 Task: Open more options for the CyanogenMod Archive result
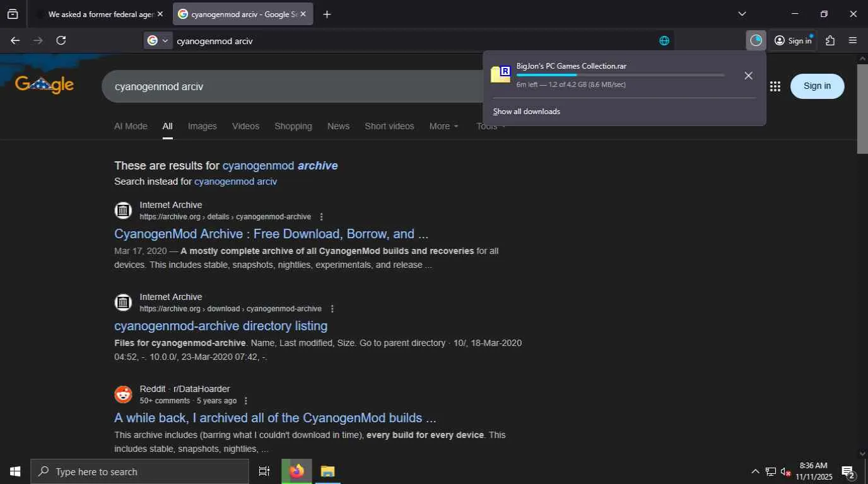click(321, 217)
